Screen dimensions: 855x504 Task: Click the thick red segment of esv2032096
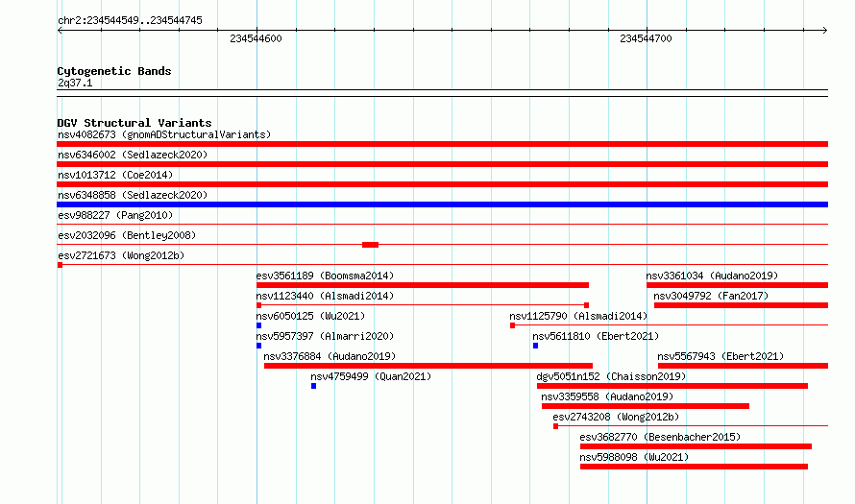tap(370, 245)
